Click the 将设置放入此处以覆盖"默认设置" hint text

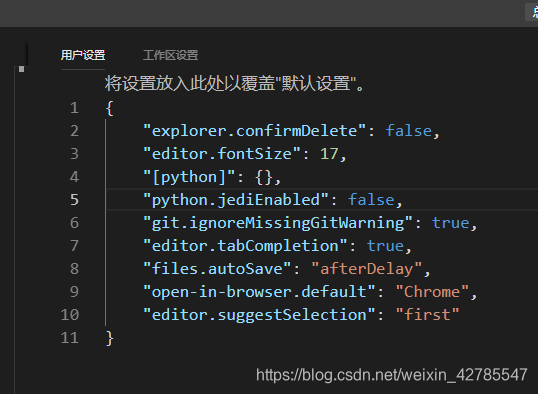click(234, 83)
